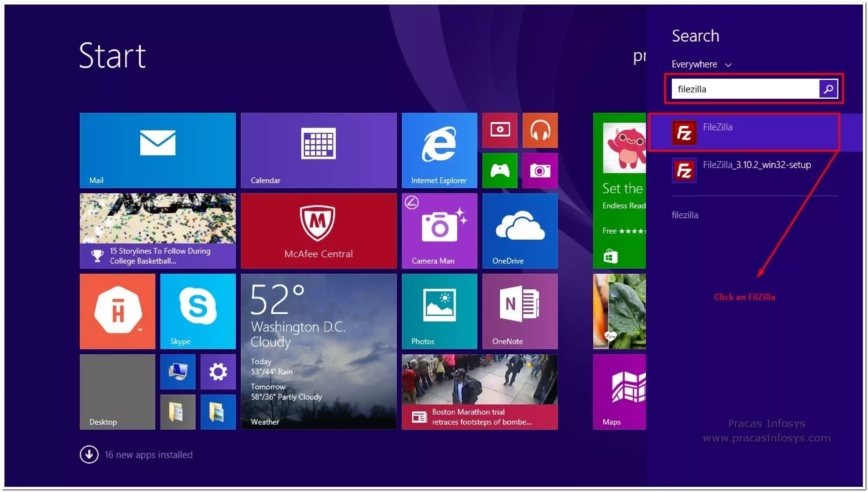Viewport: 868px width, 492px height.
Task: Open the Weather Washington D.C. tile
Action: pyautogui.click(x=318, y=351)
